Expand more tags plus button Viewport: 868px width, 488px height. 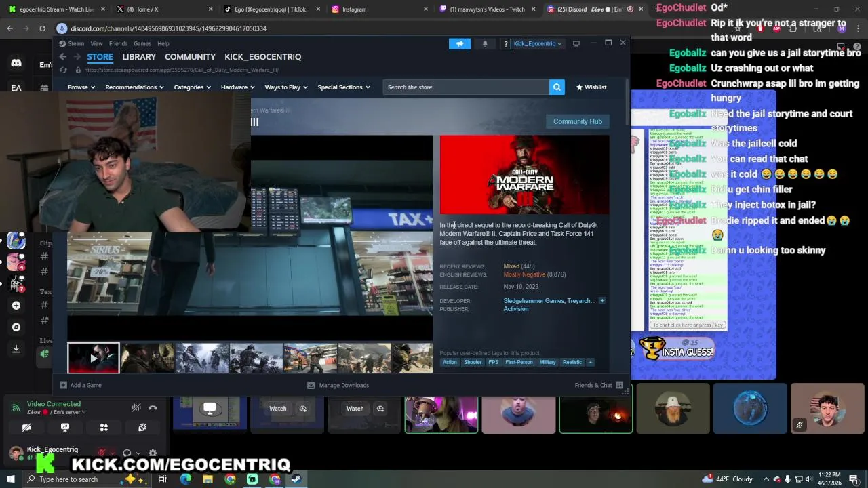coord(590,362)
